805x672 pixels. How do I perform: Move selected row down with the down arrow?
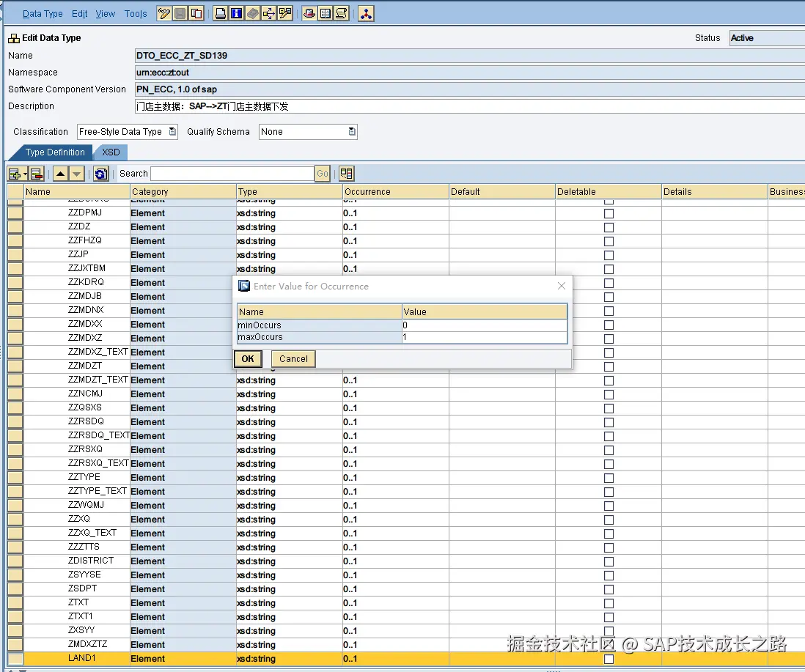[76, 174]
